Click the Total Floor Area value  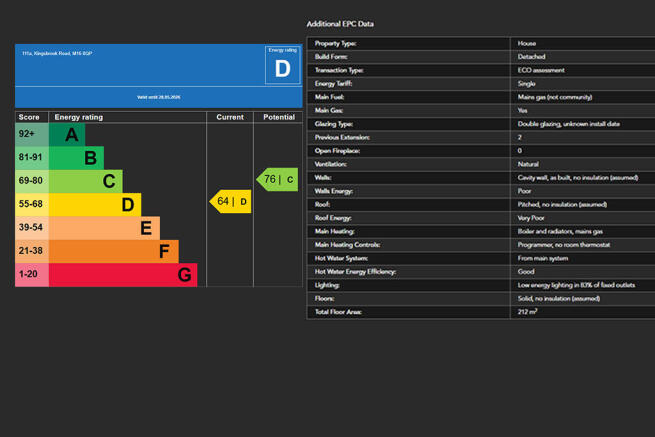click(x=527, y=312)
